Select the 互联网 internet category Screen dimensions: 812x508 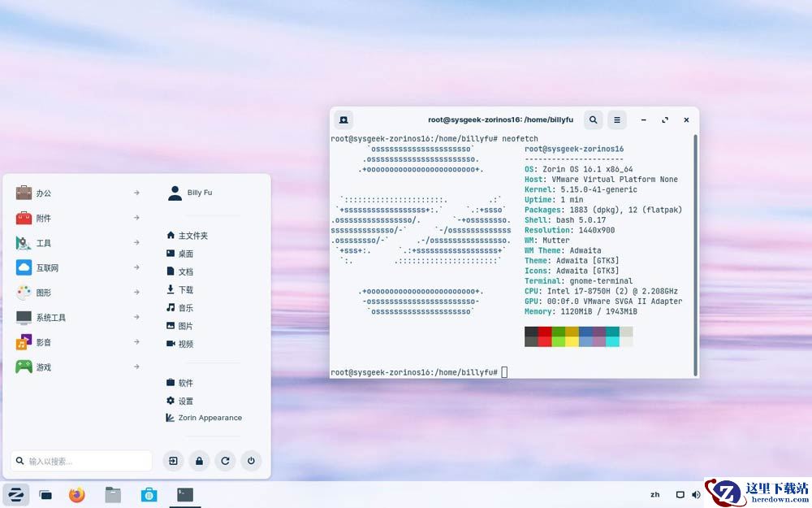click(78, 267)
